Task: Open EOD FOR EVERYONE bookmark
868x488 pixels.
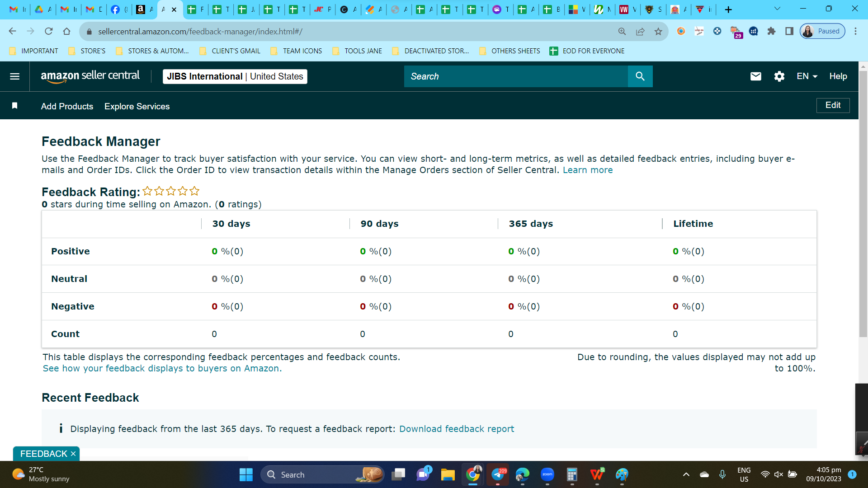Action: click(587, 51)
